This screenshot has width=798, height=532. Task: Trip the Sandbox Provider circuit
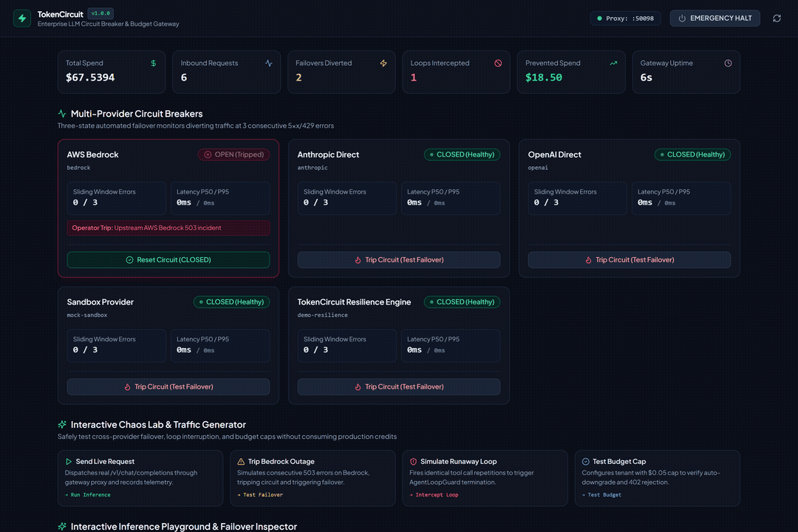point(168,387)
